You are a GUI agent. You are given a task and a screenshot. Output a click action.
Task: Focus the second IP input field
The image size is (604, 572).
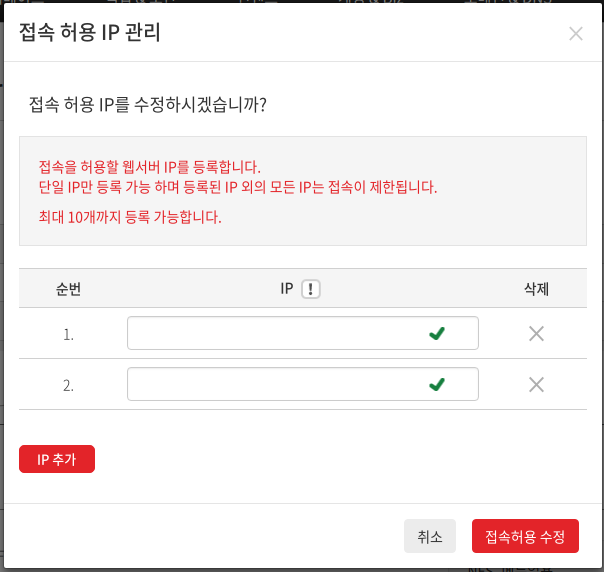pos(303,384)
